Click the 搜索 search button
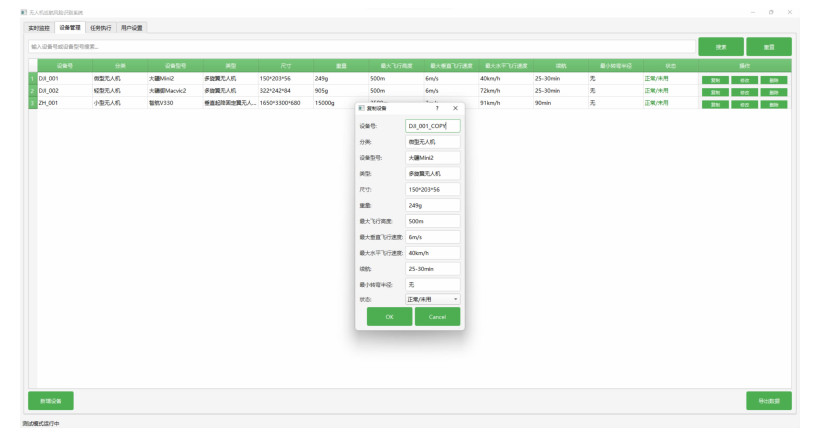 720,47
